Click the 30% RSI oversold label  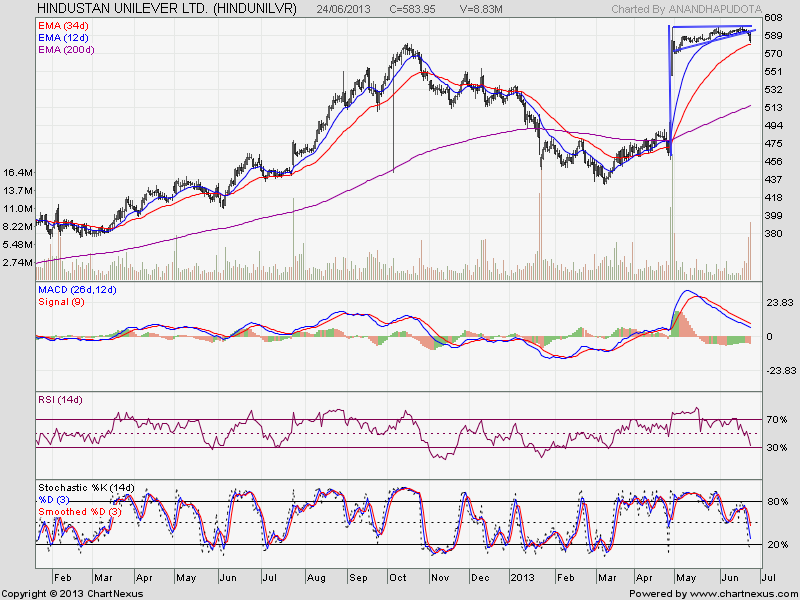tap(777, 448)
